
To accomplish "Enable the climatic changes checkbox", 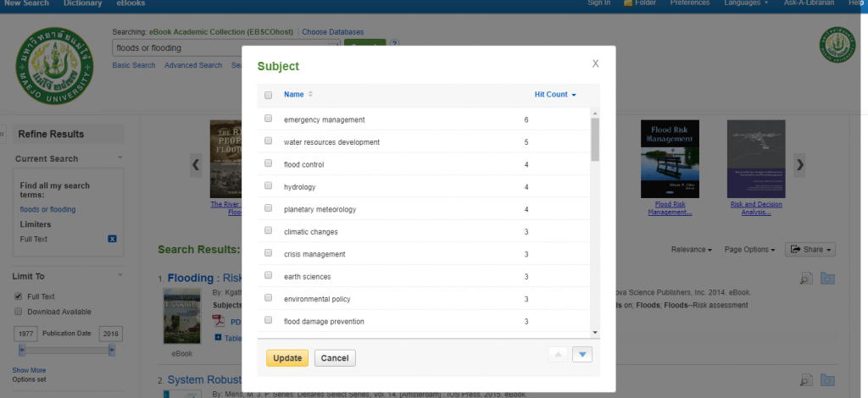I will 269,230.
